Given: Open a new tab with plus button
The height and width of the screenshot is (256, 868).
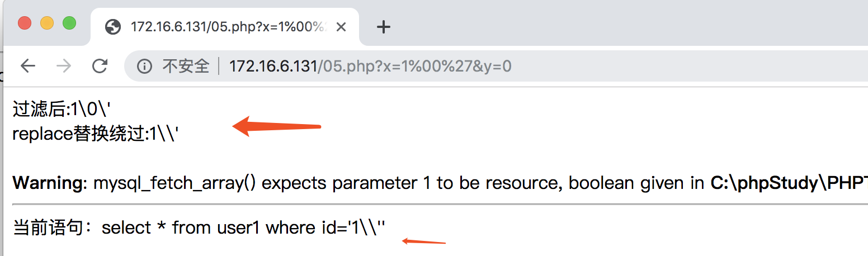Looking at the screenshot, I should coord(383,27).
